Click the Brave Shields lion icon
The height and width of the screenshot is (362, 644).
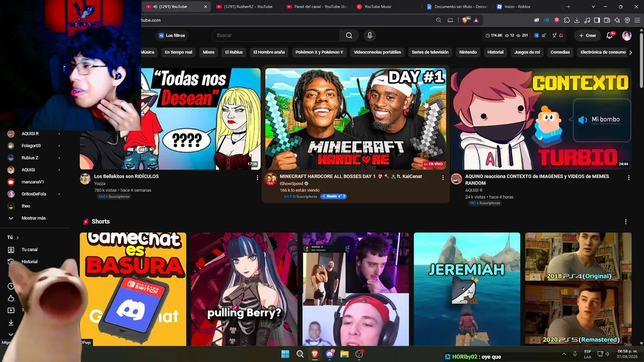465,20
